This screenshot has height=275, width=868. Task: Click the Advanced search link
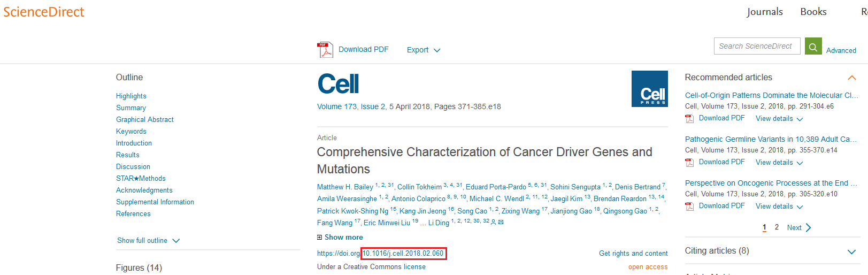click(x=841, y=50)
